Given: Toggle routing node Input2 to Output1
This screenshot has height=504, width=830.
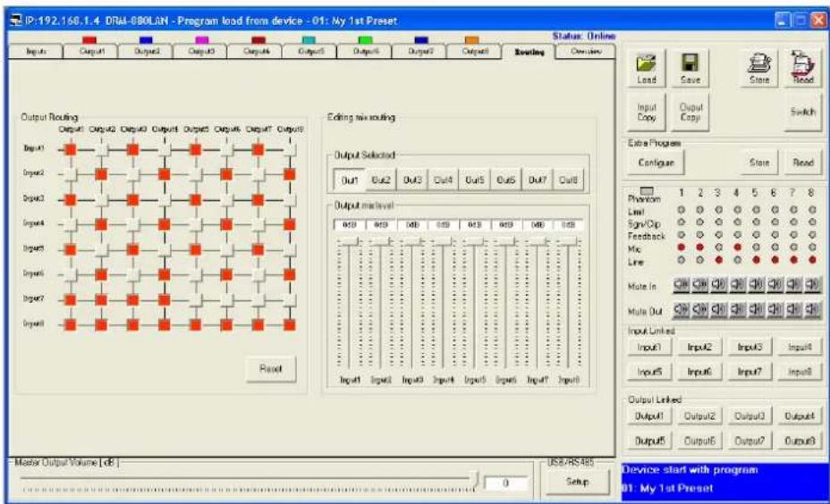Looking at the screenshot, I should tap(69, 173).
